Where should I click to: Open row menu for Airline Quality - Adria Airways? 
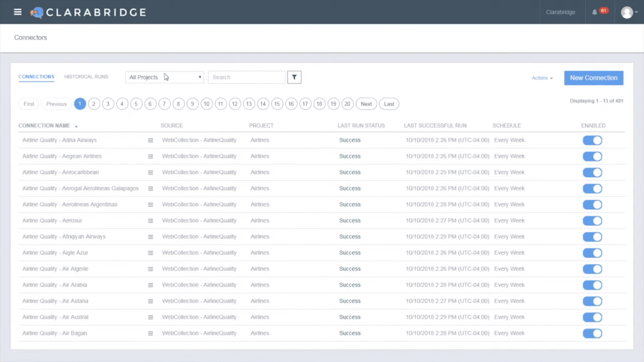(150, 140)
